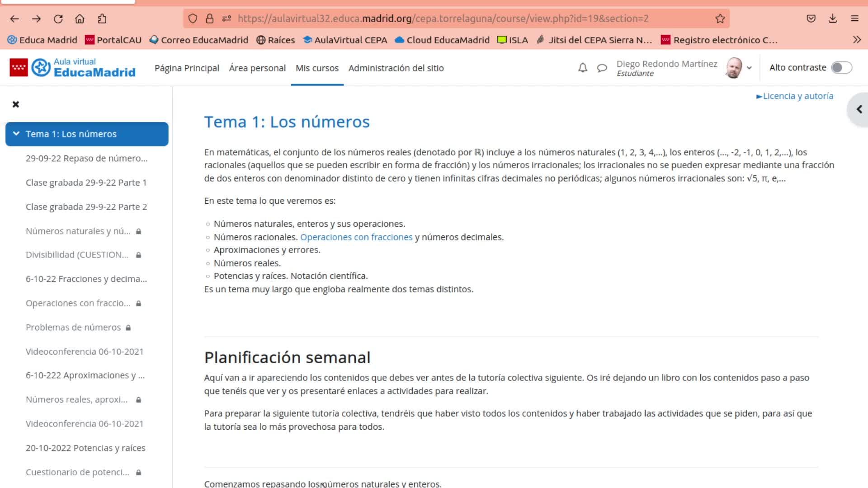
Task: Close the course index sidebar with X
Action: click(x=16, y=104)
